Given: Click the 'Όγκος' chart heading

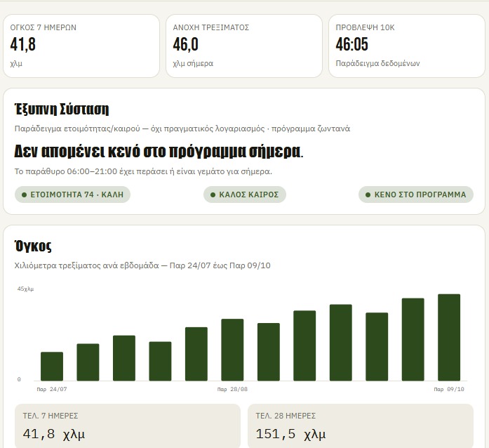Looking at the screenshot, I should 33,246.
